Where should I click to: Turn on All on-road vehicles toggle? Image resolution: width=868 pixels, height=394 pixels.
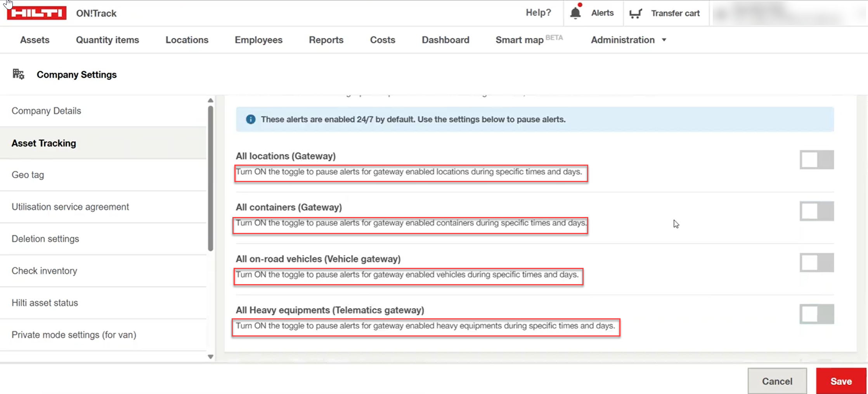(816, 263)
